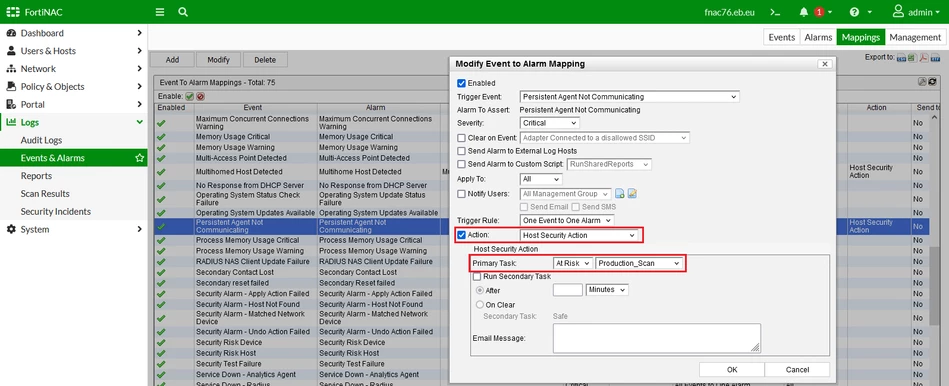Click the Add notify group icon
The image size is (949, 386).
click(620, 194)
